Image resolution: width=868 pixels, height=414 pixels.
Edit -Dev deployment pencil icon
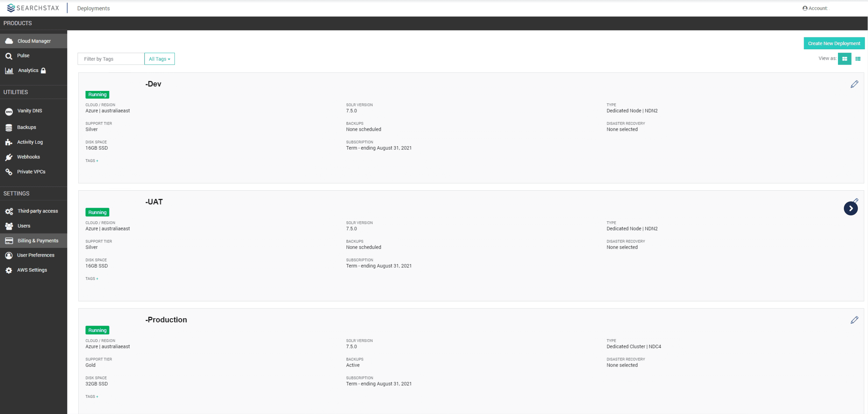855,84
